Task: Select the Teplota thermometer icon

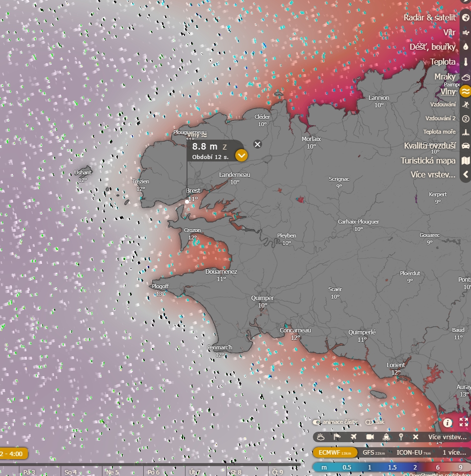Action: point(466,62)
